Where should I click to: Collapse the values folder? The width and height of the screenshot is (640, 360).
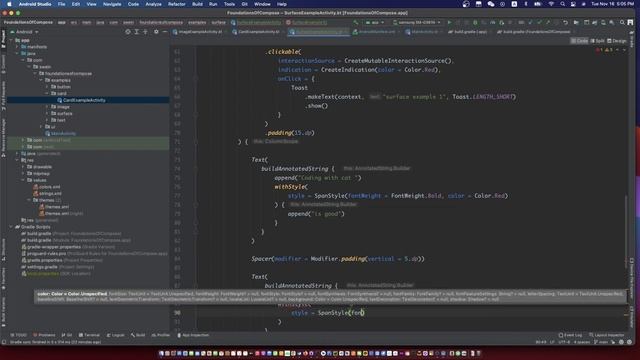(23, 180)
